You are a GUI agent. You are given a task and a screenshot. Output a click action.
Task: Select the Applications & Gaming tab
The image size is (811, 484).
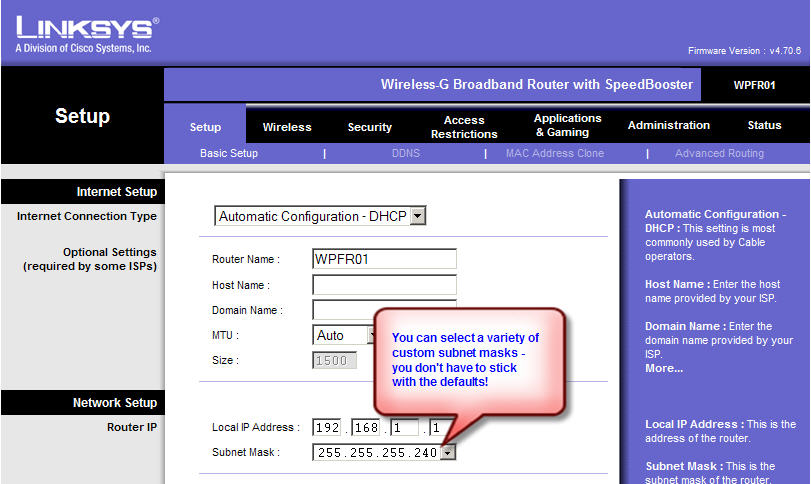pos(567,125)
